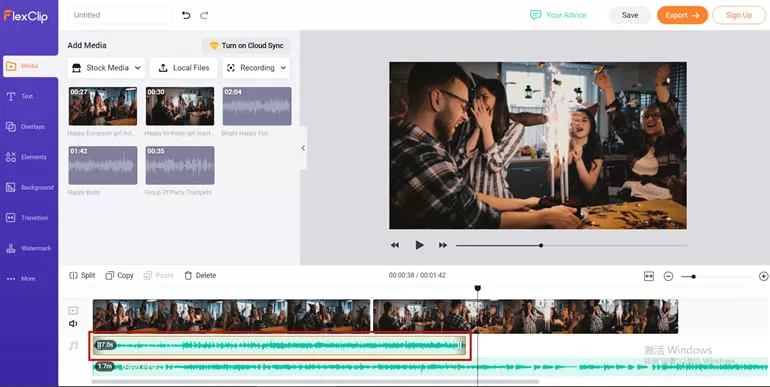Screen dimensions: 770x387
Task: Select the 1.7m audio clip in timeline
Action: point(430,367)
